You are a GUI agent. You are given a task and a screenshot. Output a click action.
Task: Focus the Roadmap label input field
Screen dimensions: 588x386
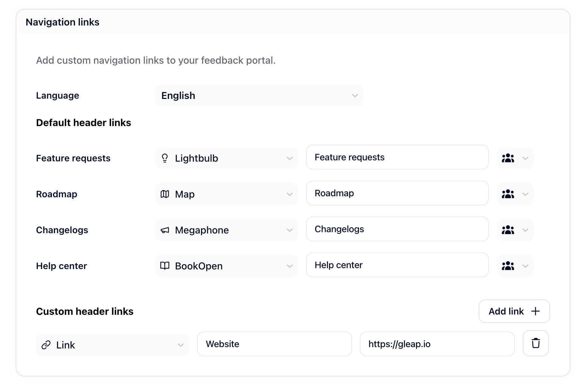tap(397, 193)
